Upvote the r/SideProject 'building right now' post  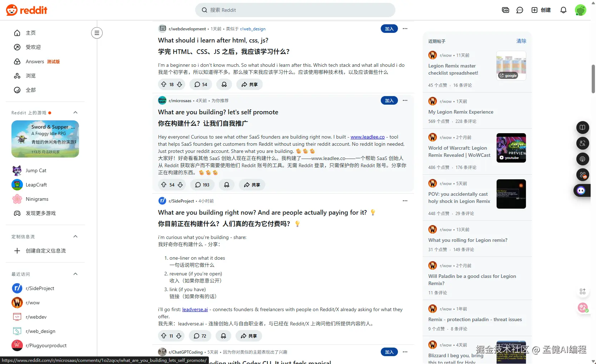click(164, 336)
